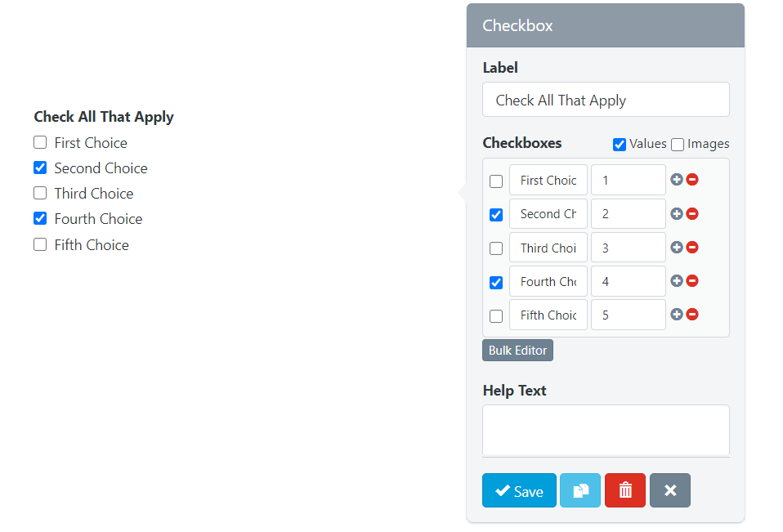Image resolution: width=783 pixels, height=532 pixels.
Task: Click plus icon beside Fourth Choice row
Action: tap(677, 280)
